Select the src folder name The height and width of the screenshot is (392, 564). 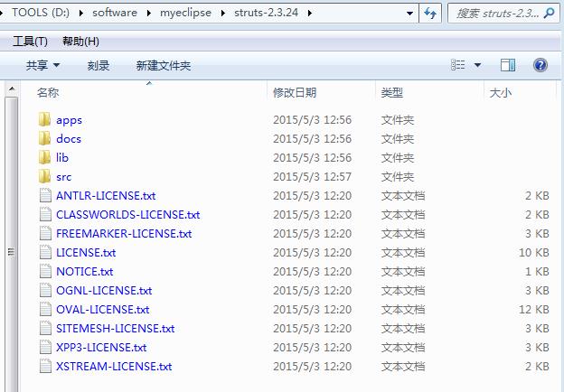coord(63,177)
